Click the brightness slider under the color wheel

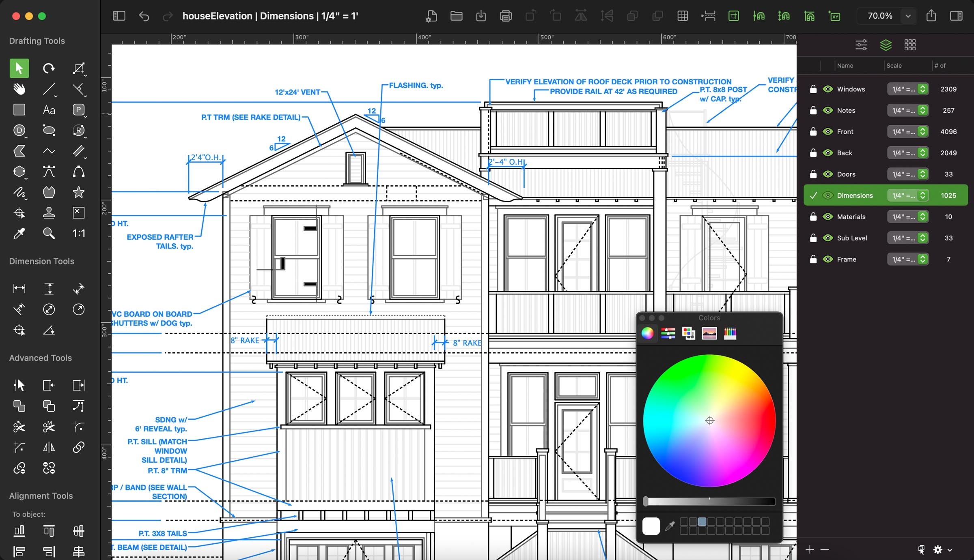coord(709,502)
